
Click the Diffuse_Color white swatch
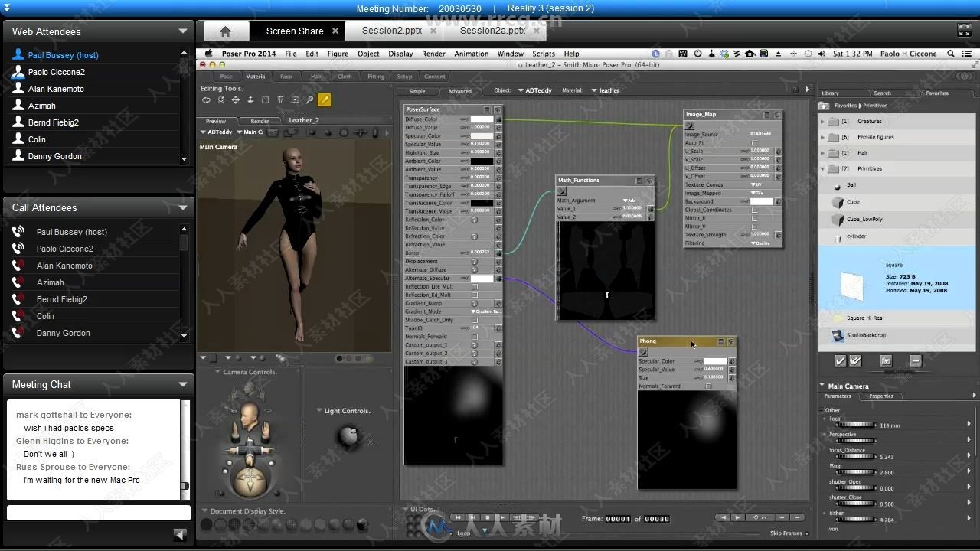(x=482, y=119)
